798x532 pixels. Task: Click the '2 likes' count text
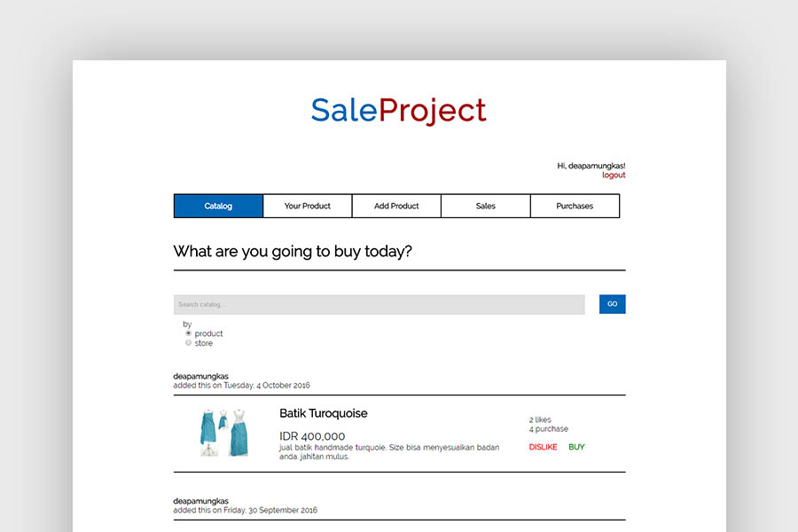click(x=542, y=419)
